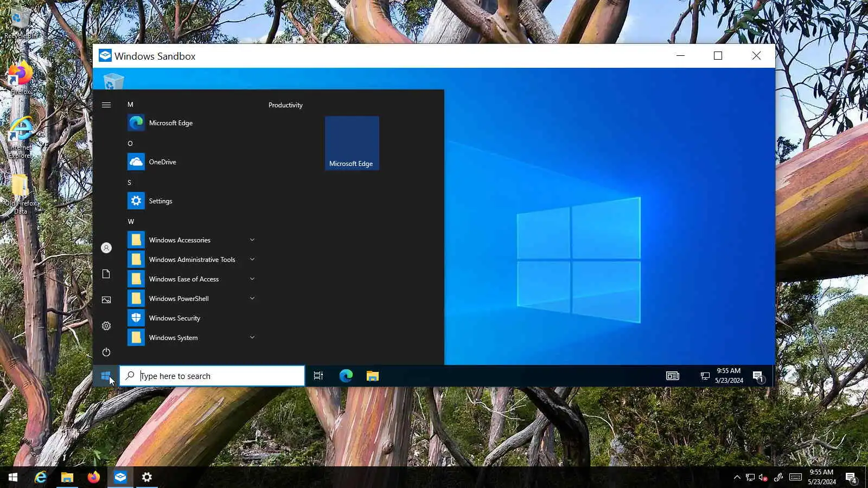Click the 'O' letter header in the app list
Screen dimensions: 868x488
coord(130,144)
